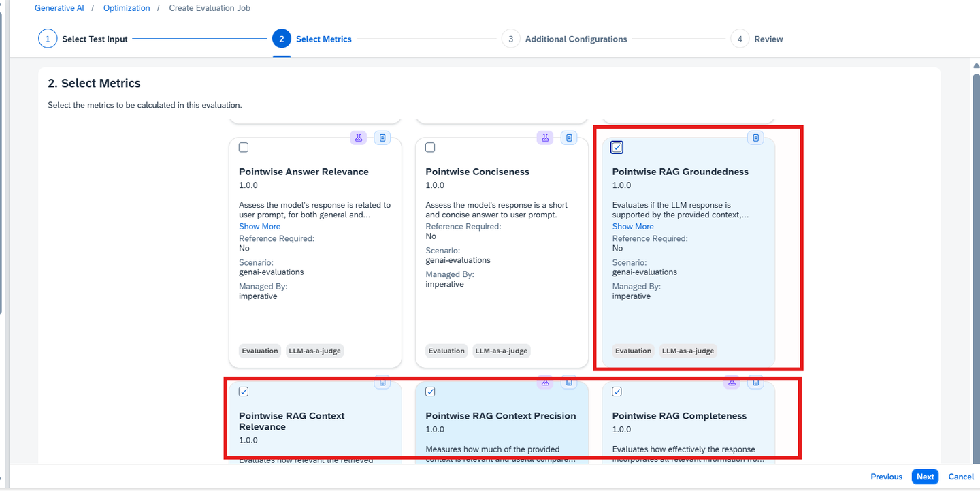Click version "1.0.0" under Pointwise RAG Context Precision
The height and width of the screenshot is (491, 980).
coord(435,430)
